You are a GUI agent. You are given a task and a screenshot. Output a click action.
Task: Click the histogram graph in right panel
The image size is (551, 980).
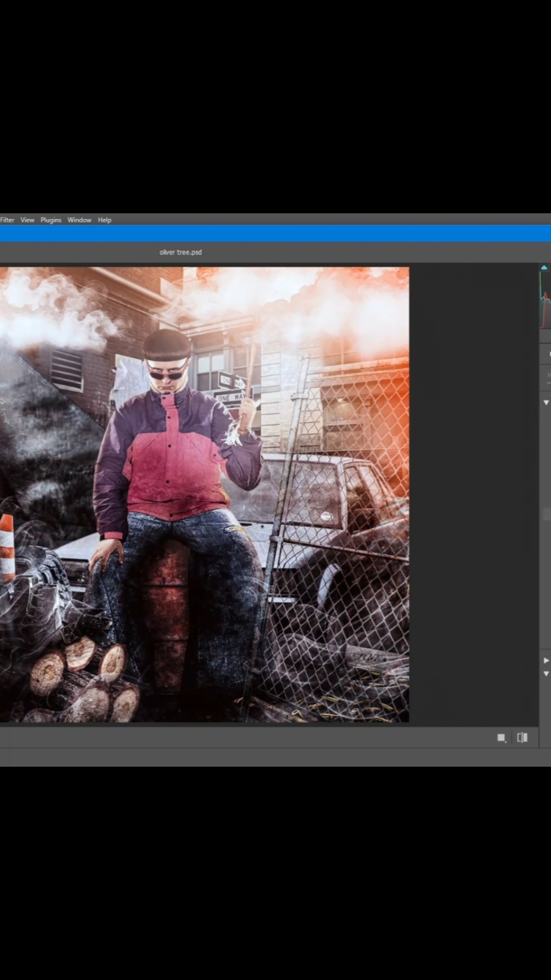pos(545,301)
